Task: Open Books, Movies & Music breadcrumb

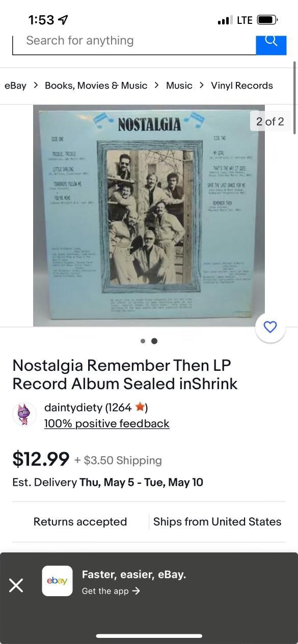Action: coord(96,85)
